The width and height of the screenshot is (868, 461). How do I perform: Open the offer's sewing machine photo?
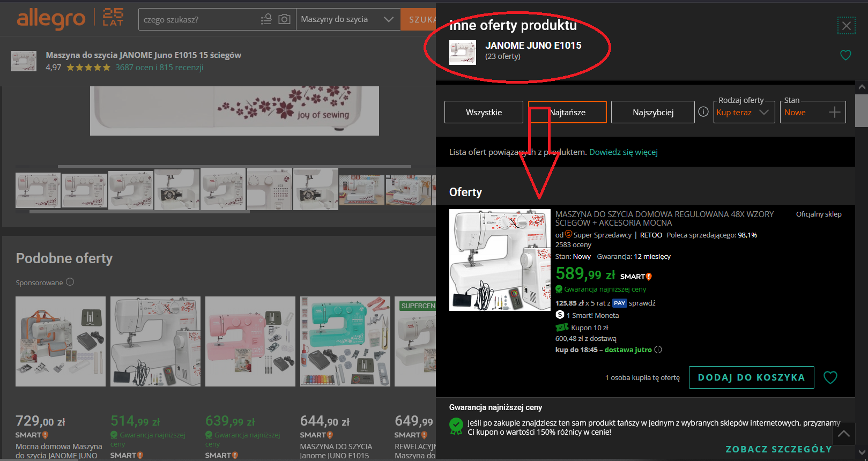500,260
